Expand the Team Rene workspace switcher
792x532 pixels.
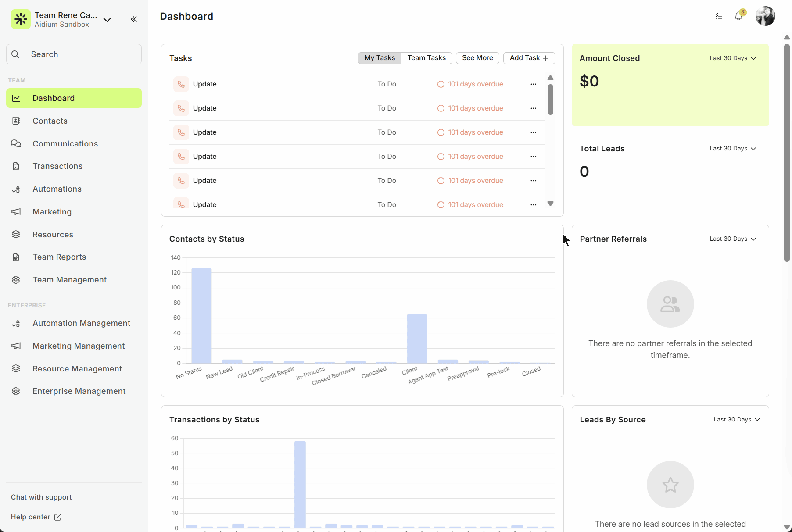tap(107, 20)
